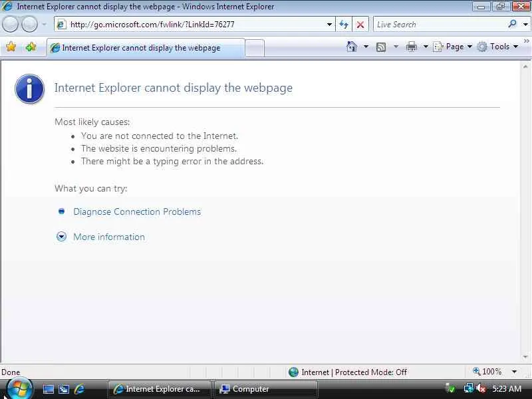Select the Internet Explorer taskbar button
The width and height of the screenshot is (532, 399).
159,389
